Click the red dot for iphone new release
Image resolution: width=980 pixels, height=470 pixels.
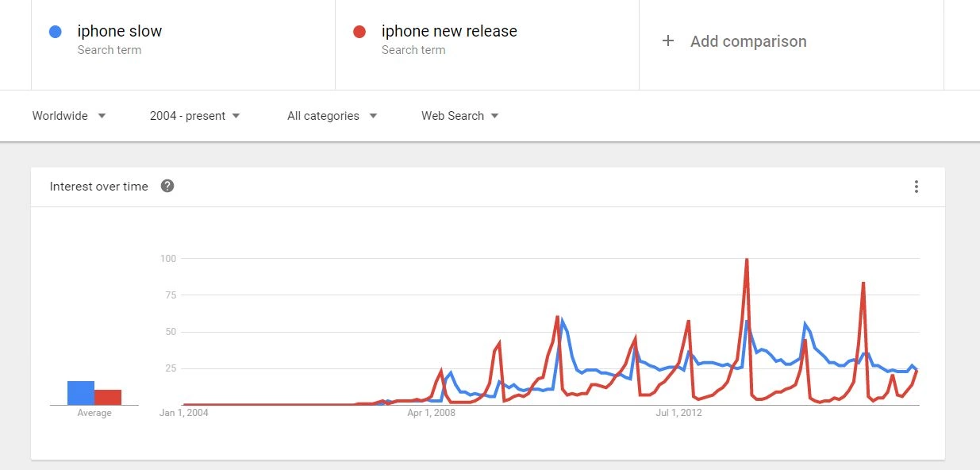[359, 32]
